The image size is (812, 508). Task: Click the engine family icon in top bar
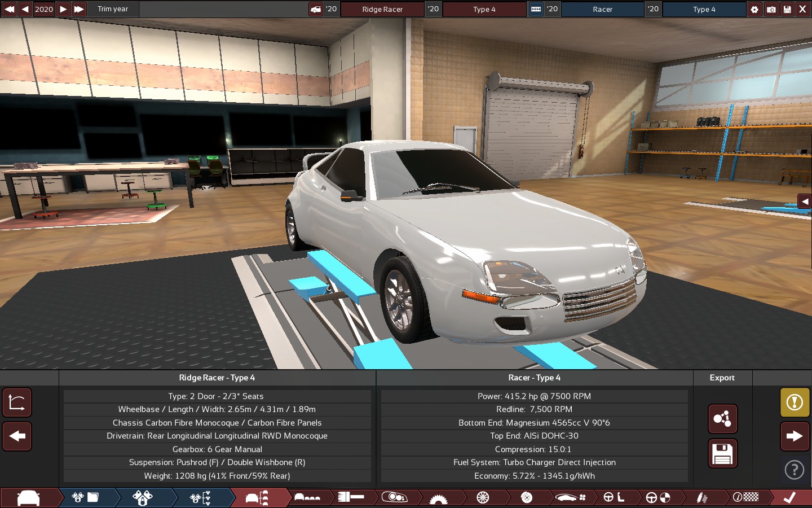536,8
